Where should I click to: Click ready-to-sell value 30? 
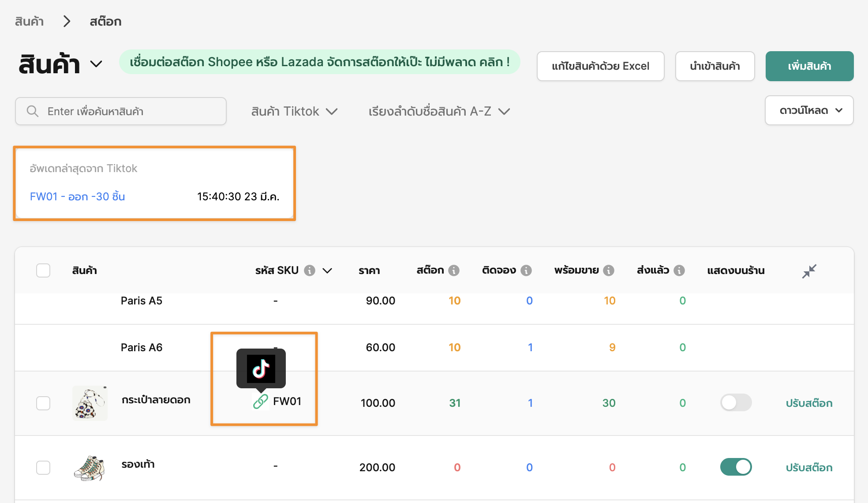click(x=609, y=403)
